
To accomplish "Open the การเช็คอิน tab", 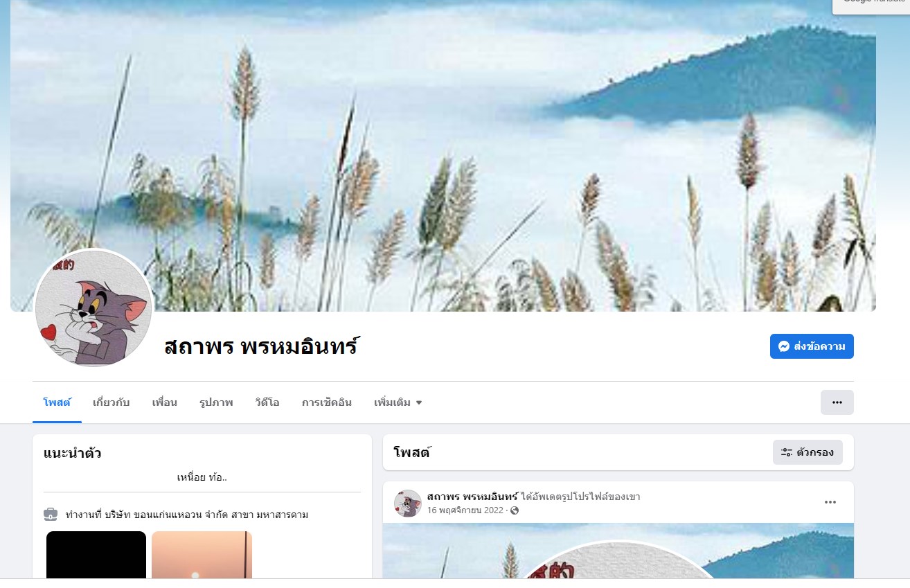I will click(327, 402).
